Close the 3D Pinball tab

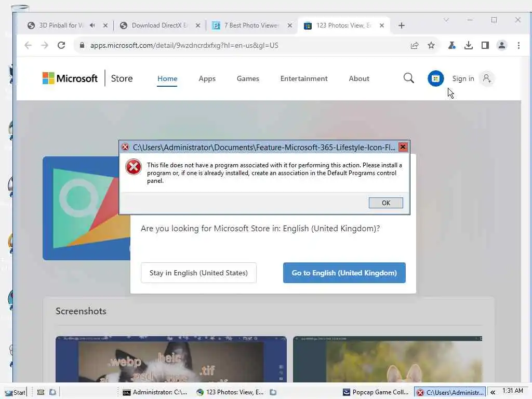(105, 25)
